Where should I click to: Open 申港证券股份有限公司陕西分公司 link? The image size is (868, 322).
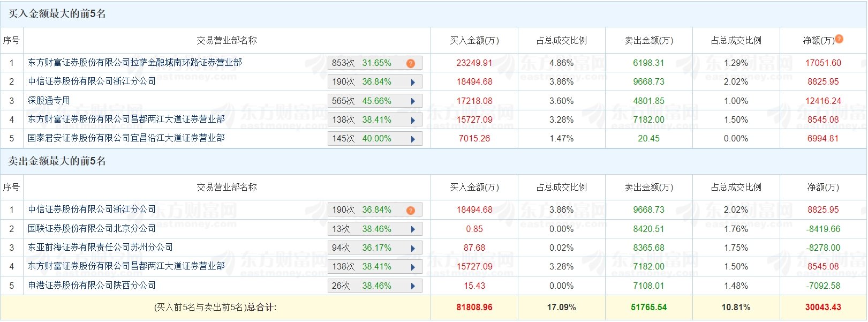point(92,286)
